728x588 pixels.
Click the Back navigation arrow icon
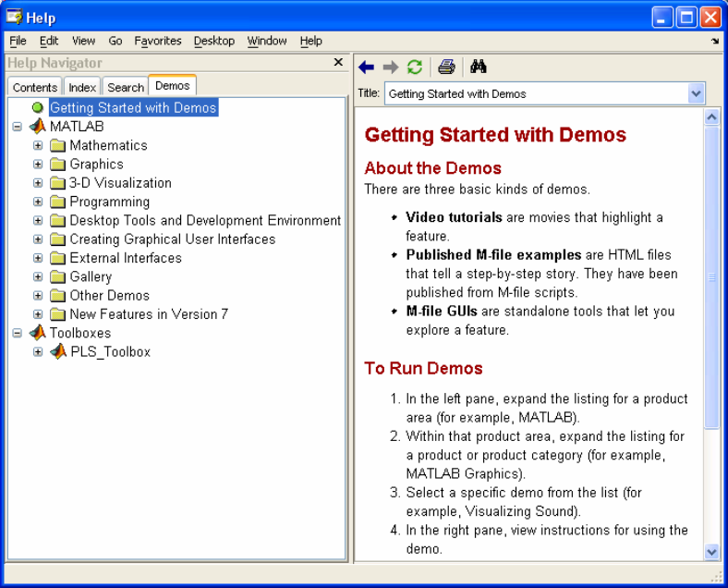tap(367, 67)
